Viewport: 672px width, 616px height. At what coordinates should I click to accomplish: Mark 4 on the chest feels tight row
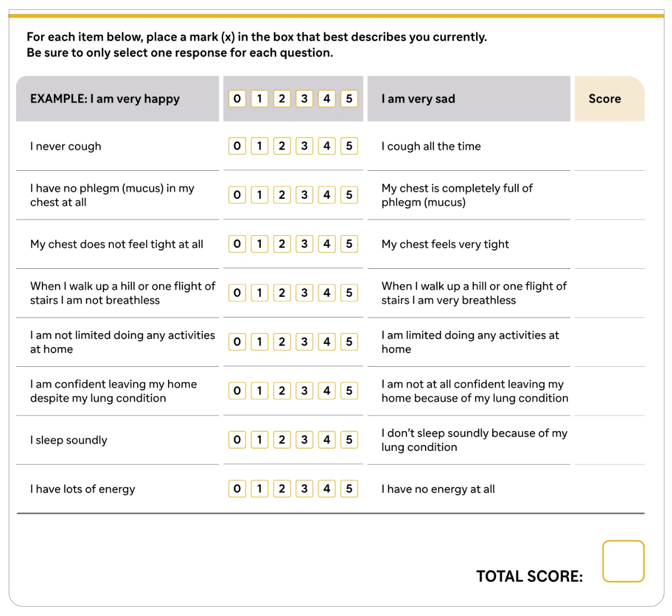[326, 244]
